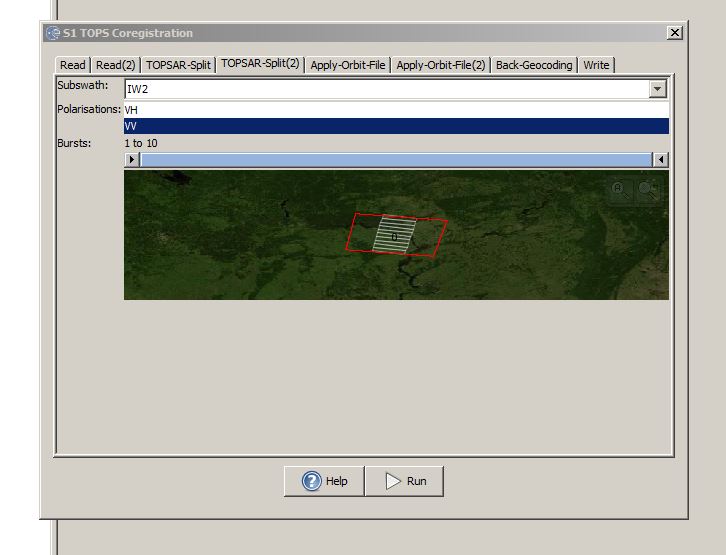
Task: Click the zoom-in magnifier on the map
Action: tap(620, 189)
